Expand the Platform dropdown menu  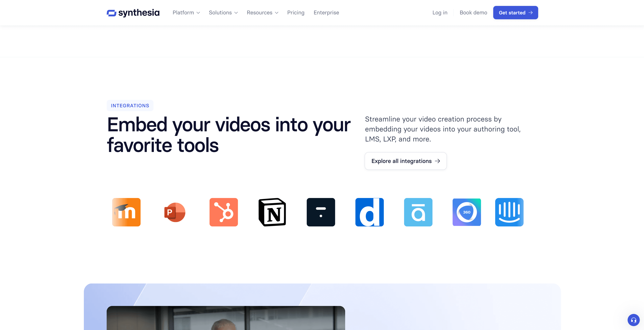point(186,13)
